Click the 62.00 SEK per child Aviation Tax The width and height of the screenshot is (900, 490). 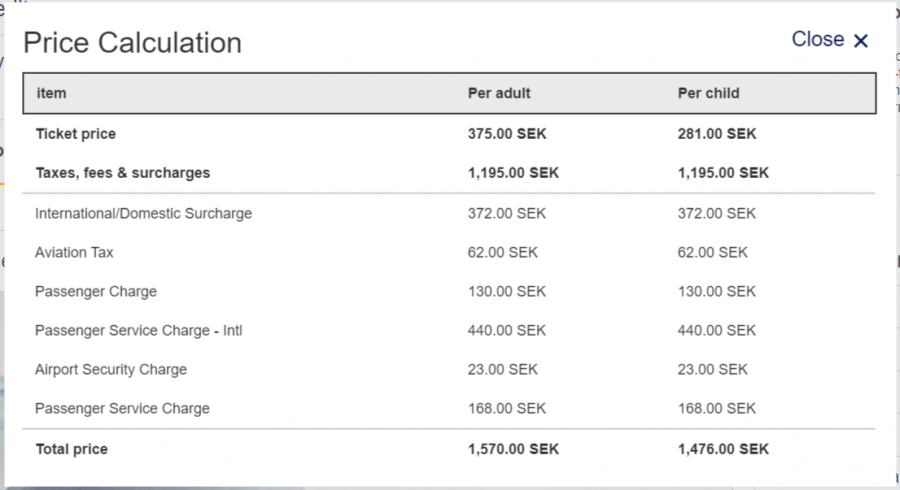point(712,253)
